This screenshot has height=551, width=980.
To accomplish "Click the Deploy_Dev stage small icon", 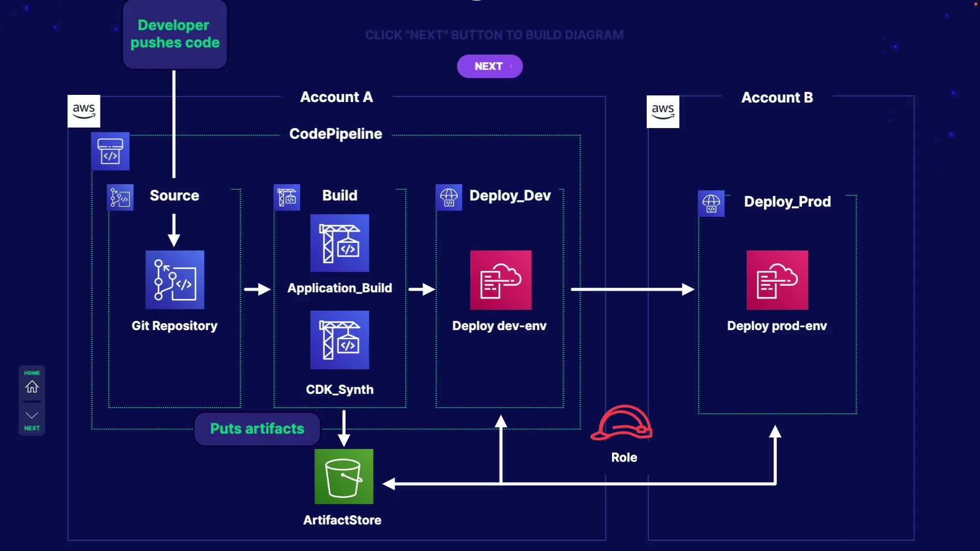I will click(x=449, y=197).
